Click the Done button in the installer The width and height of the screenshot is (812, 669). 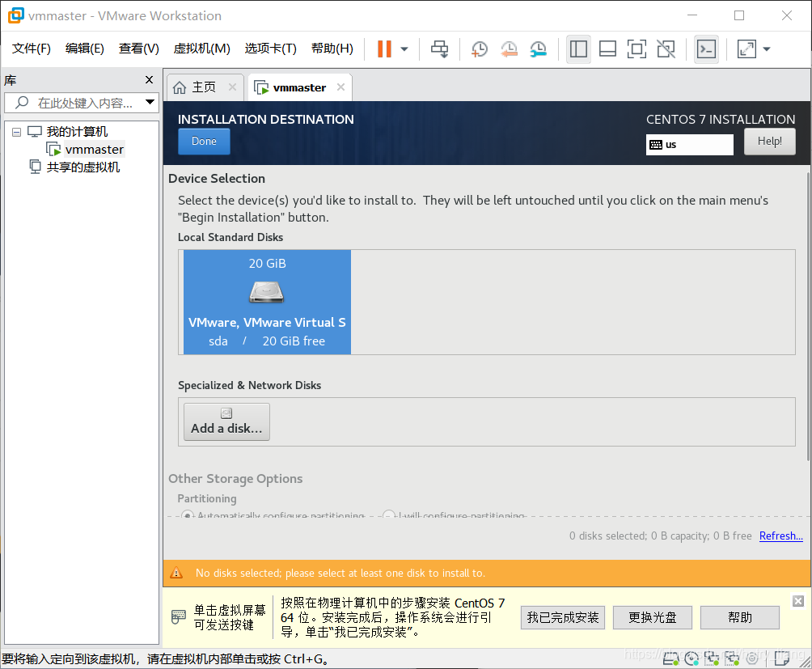click(x=204, y=142)
